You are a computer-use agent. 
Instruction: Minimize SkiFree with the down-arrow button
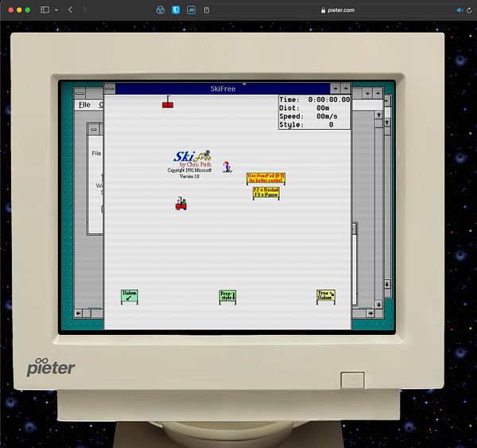point(335,88)
